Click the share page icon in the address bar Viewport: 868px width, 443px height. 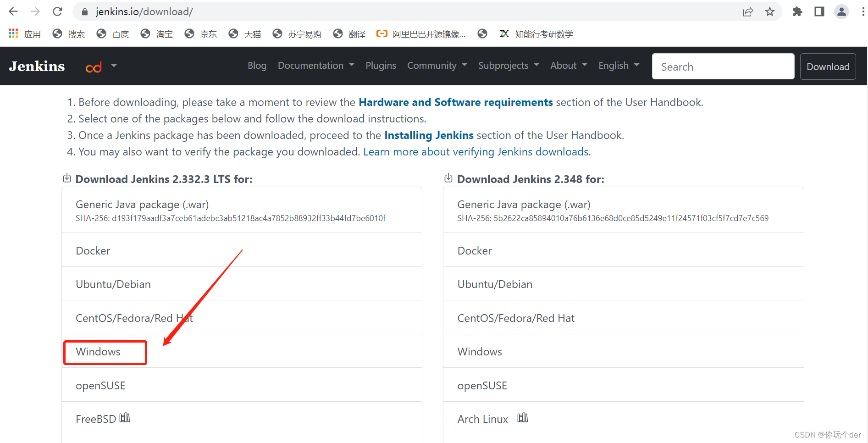[748, 12]
